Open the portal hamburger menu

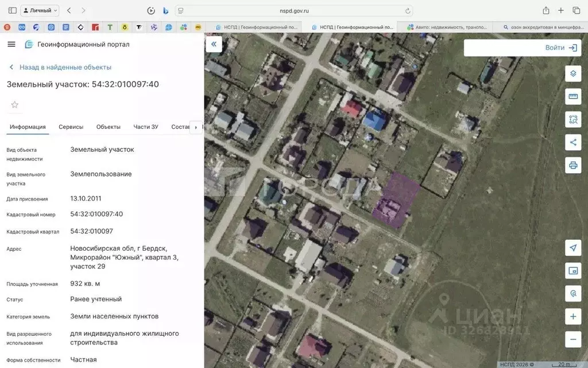[11, 44]
